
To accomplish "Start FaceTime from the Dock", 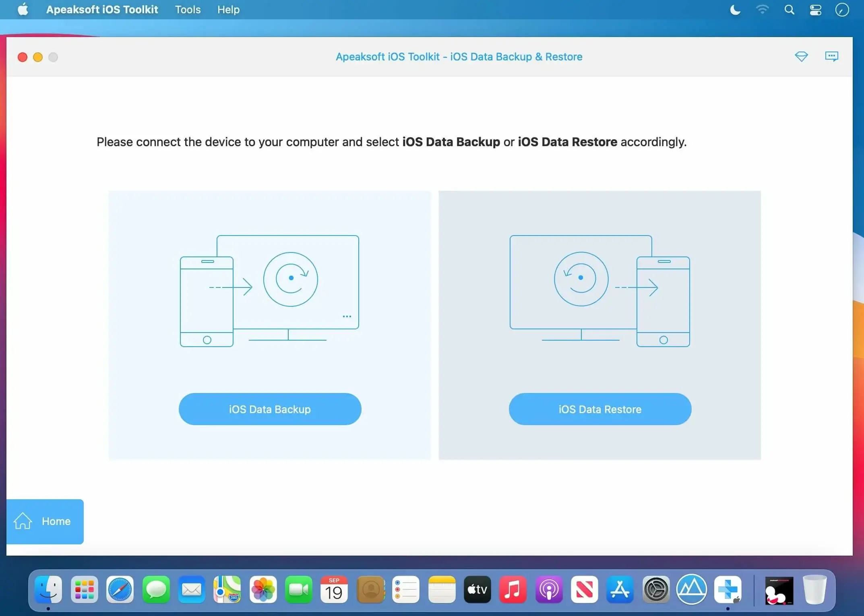I will point(299,590).
